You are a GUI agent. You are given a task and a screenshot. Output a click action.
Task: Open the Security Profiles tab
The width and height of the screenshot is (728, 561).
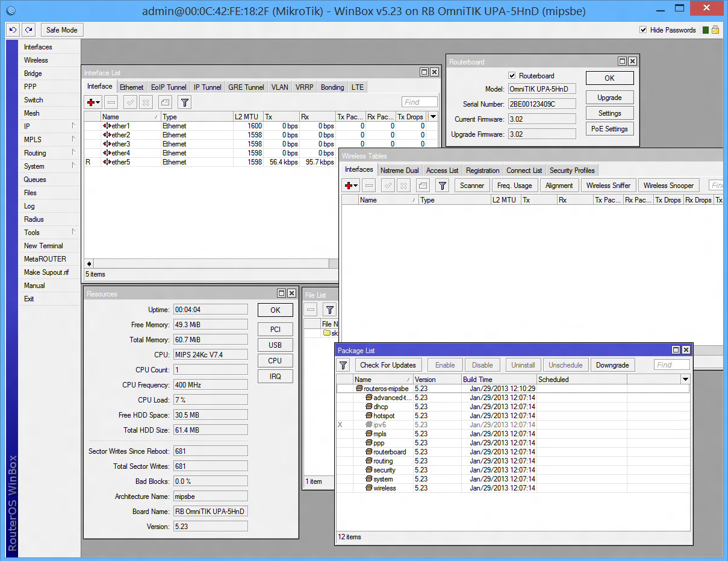(x=571, y=171)
